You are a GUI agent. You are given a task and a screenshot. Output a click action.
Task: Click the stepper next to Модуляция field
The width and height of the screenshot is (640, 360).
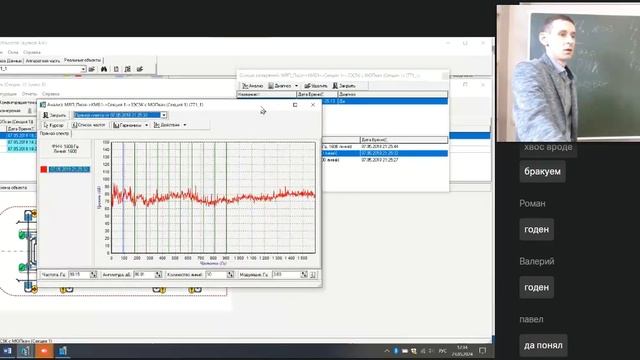[x=304, y=275]
